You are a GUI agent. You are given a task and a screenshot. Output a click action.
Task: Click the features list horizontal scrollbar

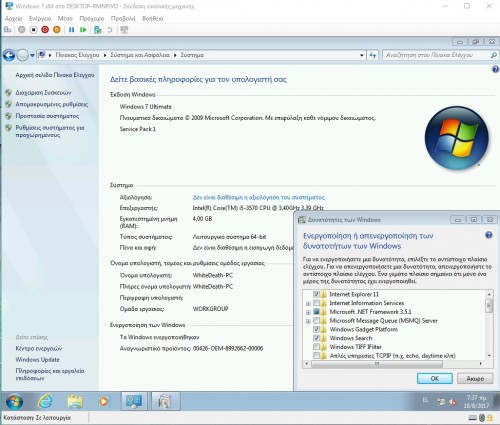coord(393,364)
